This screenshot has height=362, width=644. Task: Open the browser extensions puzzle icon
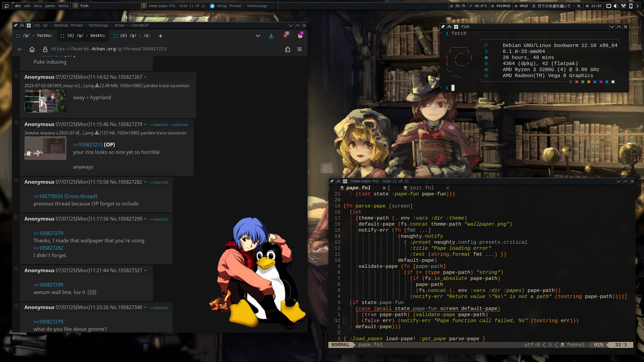coord(287,49)
